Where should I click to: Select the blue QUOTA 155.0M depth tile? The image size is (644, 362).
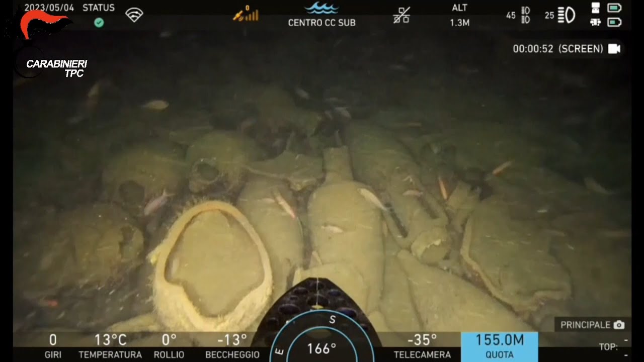click(x=500, y=346)
